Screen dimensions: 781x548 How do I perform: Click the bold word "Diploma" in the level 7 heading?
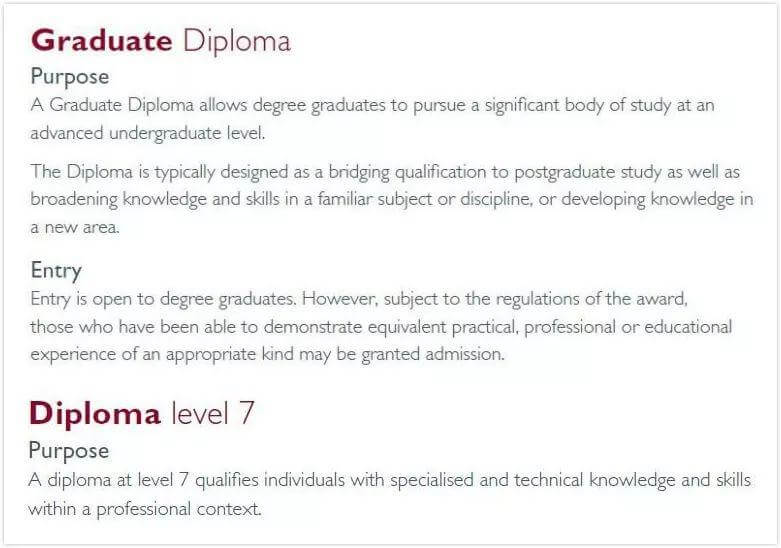coord(95,413)
